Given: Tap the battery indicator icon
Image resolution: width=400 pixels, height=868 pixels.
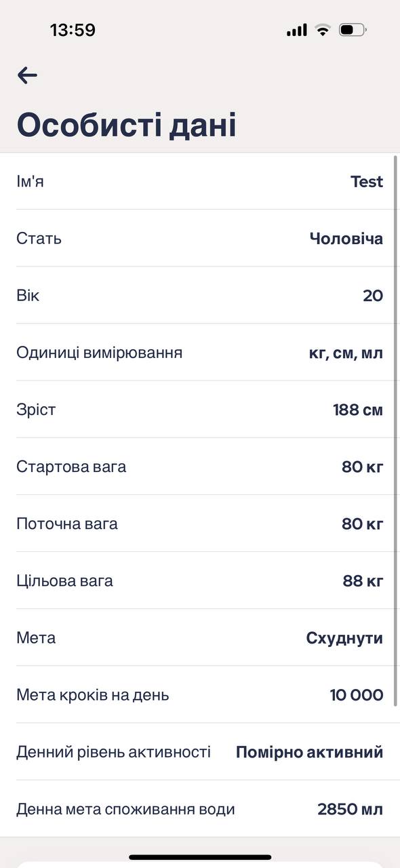Looking at the screenshot, I should pyautogui.click(x=353, y=30).
